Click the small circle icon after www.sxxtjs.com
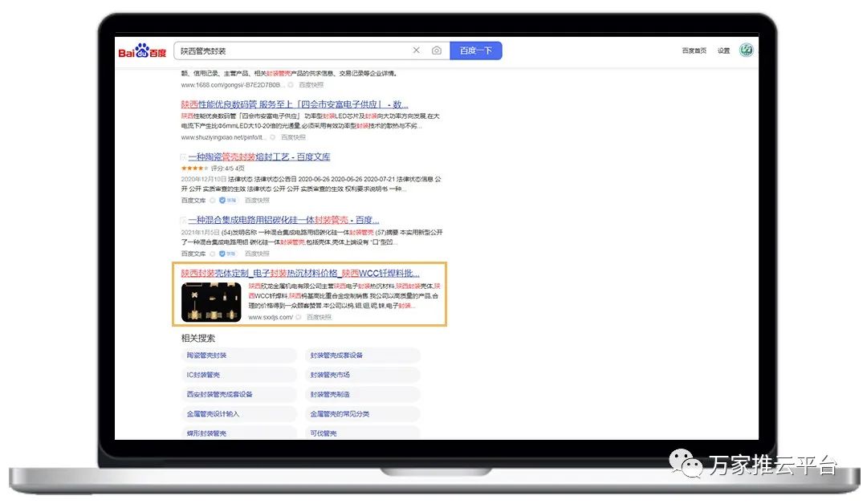Screen dimensions: 867x504 coord(299,317)
